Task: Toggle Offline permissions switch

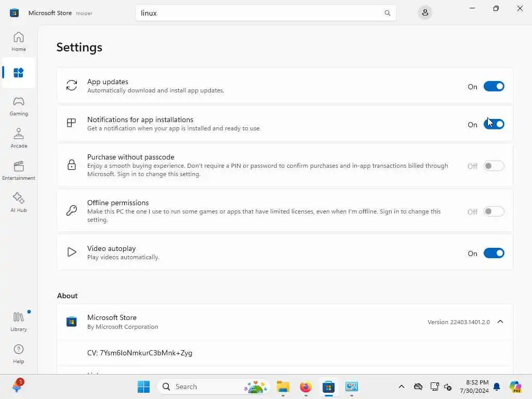Action: 494,211
